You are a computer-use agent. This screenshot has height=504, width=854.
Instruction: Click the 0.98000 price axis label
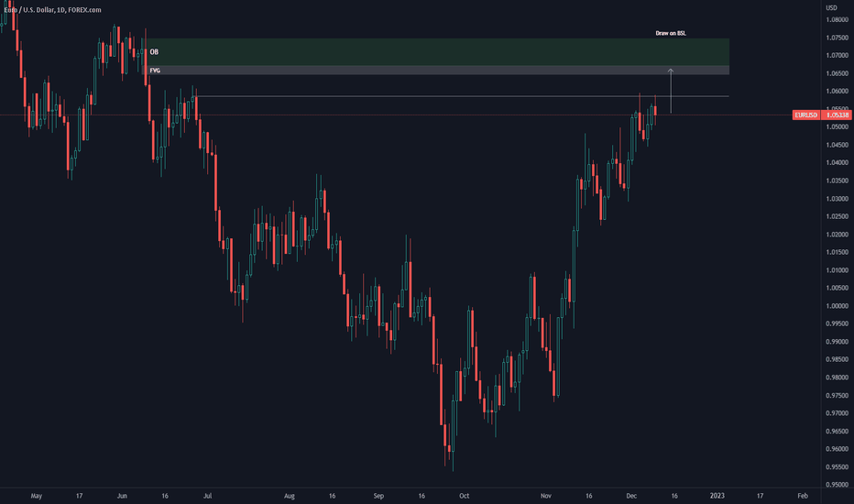pyautogui.click(x=838, y=378)
